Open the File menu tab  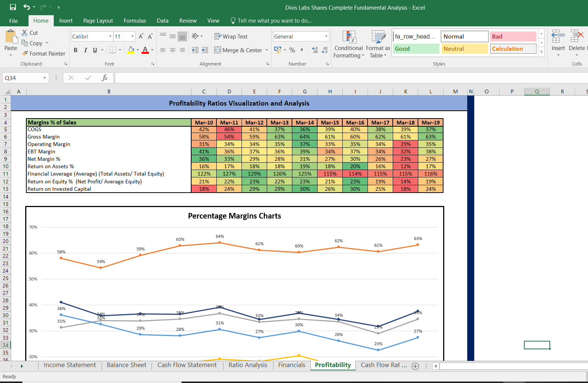coord(13,21)
